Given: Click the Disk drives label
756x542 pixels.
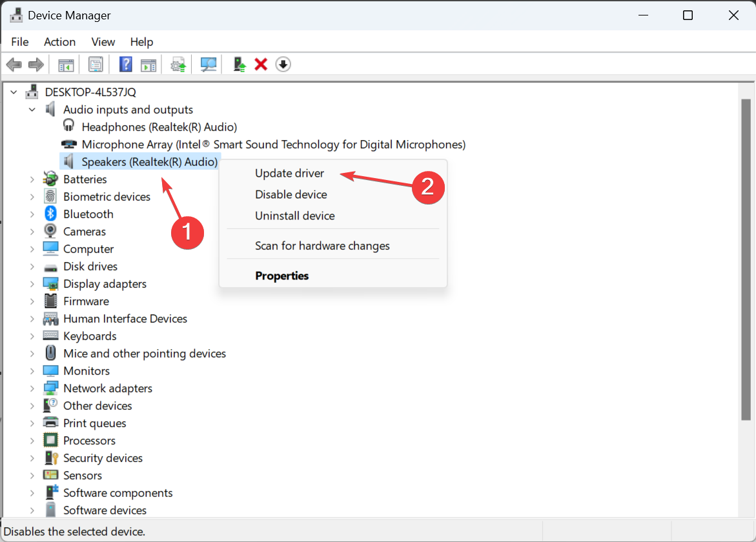Looking at the screenshot, I should click(x=90, y=266).
